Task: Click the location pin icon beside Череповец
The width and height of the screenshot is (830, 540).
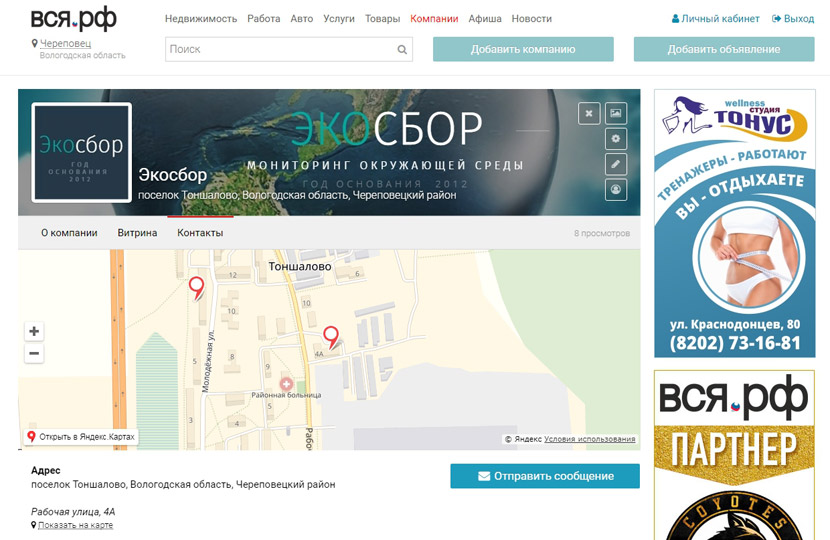Action: click(34, 43)
